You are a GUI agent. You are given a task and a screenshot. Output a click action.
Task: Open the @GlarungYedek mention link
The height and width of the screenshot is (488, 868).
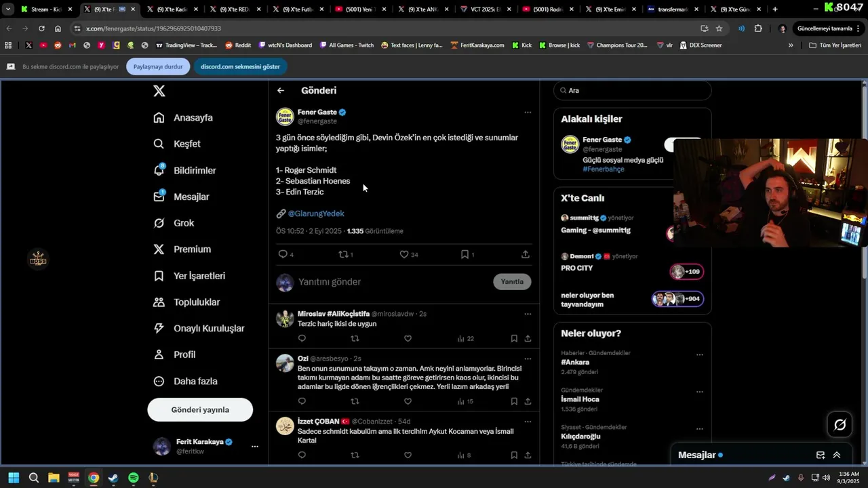[x=316, y=213]
